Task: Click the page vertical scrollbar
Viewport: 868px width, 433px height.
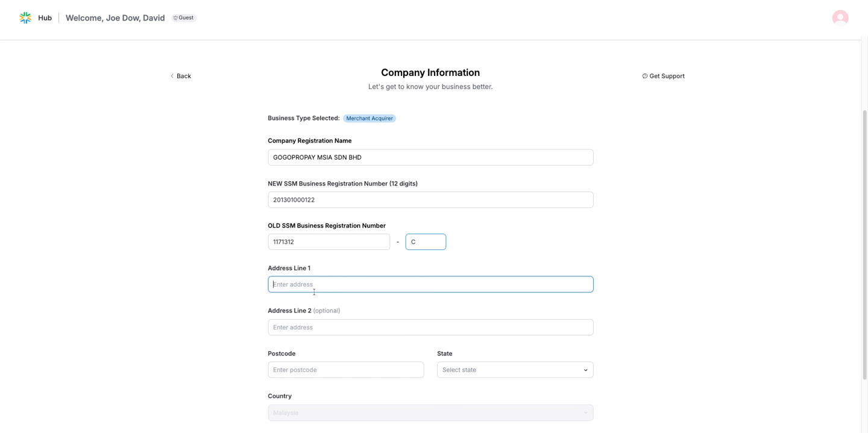Action: click(864, 241)
